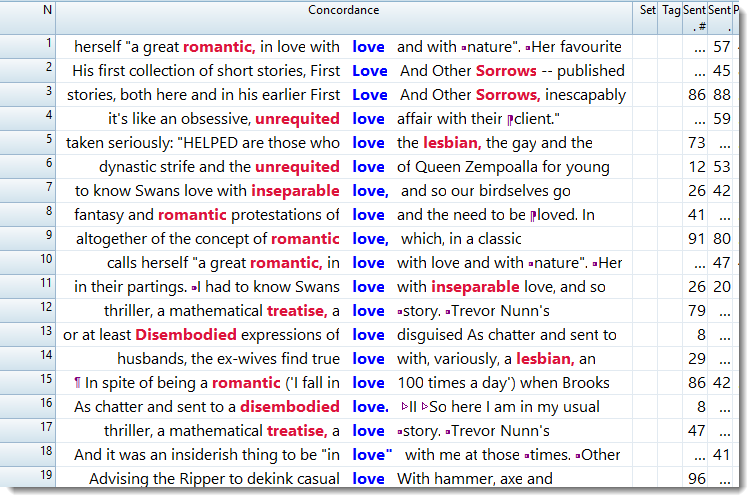Image resolution: width=754 pixels, height=502 pixels.
Task: Click right context 'And Other Sorrows -- published'
Action: click(512, 71)
